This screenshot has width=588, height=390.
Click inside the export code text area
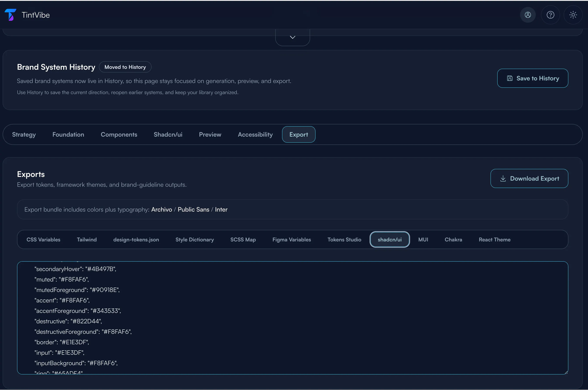click(292, 318)
